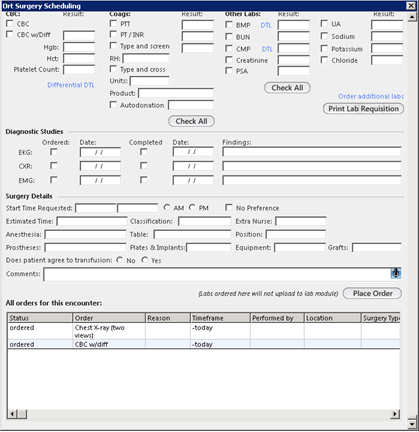Click window scrollbar down arrow
Screen dimensions: 419x432
tap(412, 424)
